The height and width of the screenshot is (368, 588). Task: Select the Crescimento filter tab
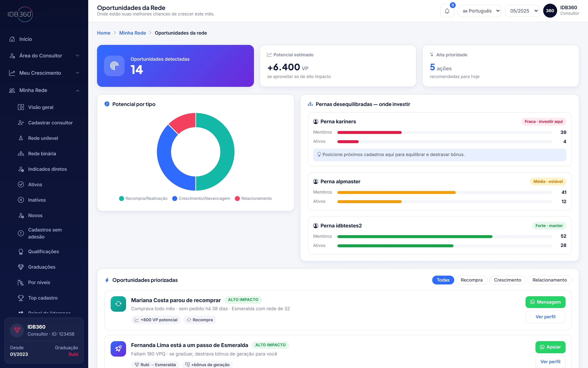pos(507,280)
